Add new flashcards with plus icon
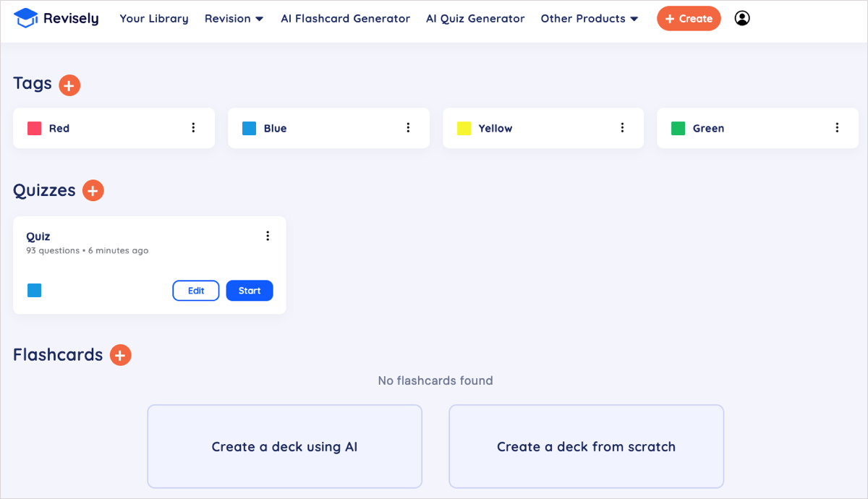The height and width of the screenshot is (499, 868). (121, 355)
